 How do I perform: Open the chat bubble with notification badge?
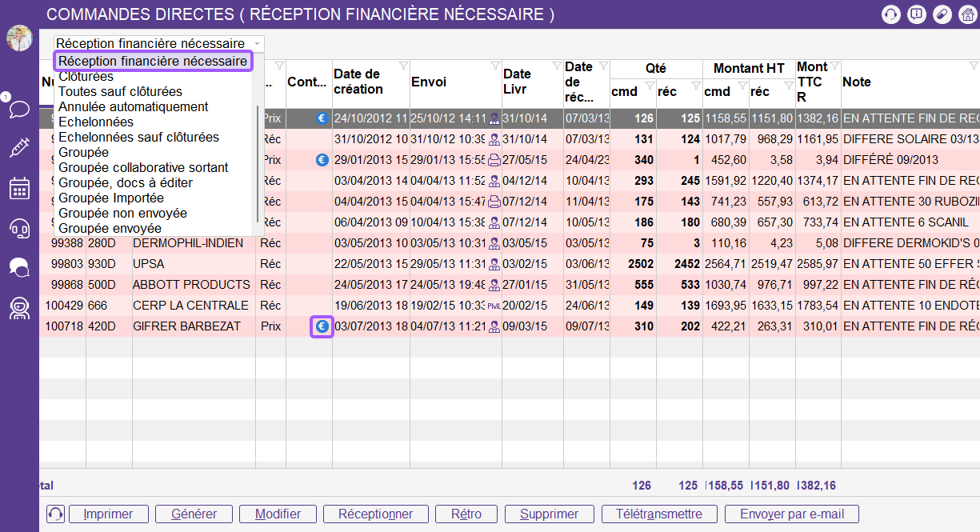(18, 107)
